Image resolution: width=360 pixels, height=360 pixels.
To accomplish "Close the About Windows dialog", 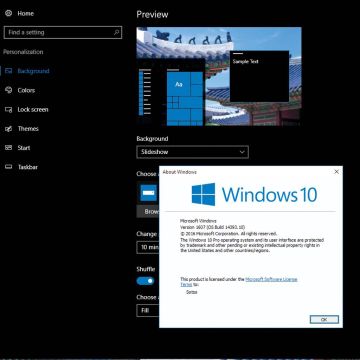I will pyautogui.click(x=336, y=172).
